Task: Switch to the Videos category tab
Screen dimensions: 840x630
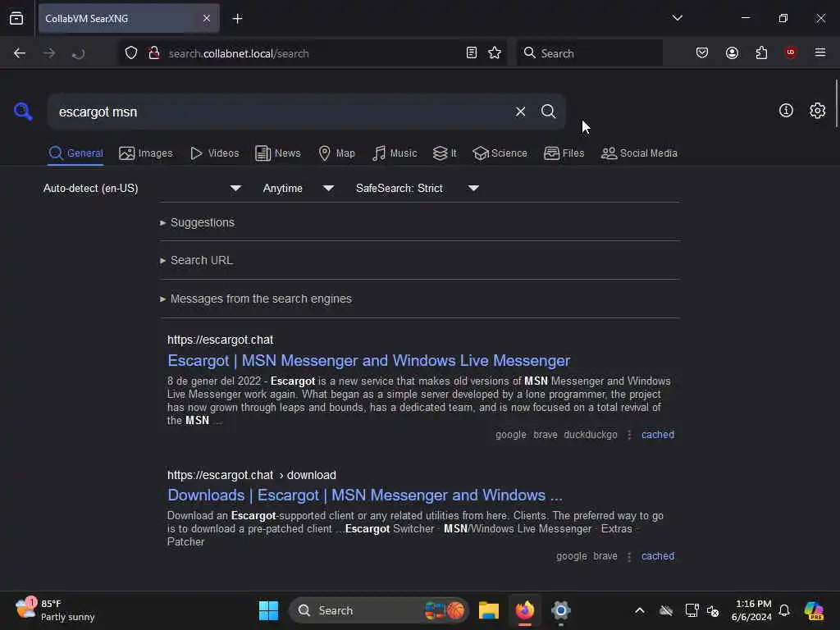Action: click(215, 153)
